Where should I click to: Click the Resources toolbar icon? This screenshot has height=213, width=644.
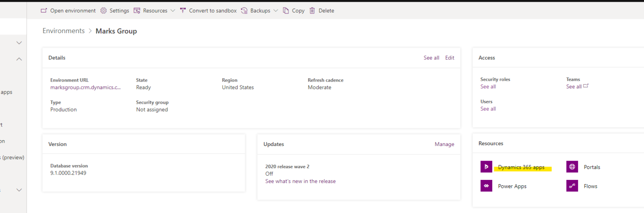[x=137, y=10]
